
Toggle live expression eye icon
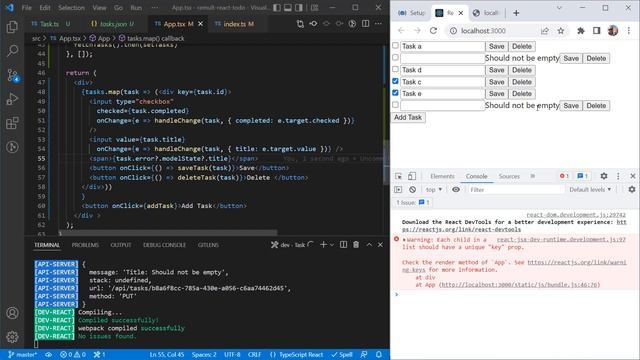point(456,189)
